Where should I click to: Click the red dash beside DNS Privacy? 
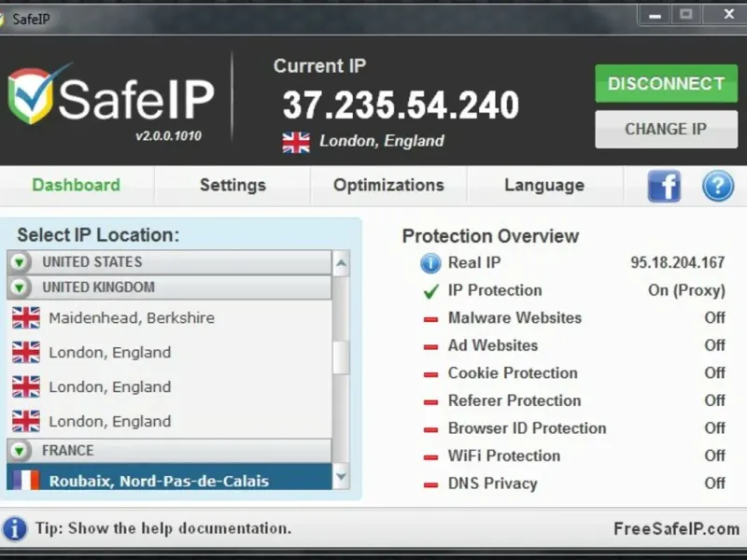click(x=430, y=484)
